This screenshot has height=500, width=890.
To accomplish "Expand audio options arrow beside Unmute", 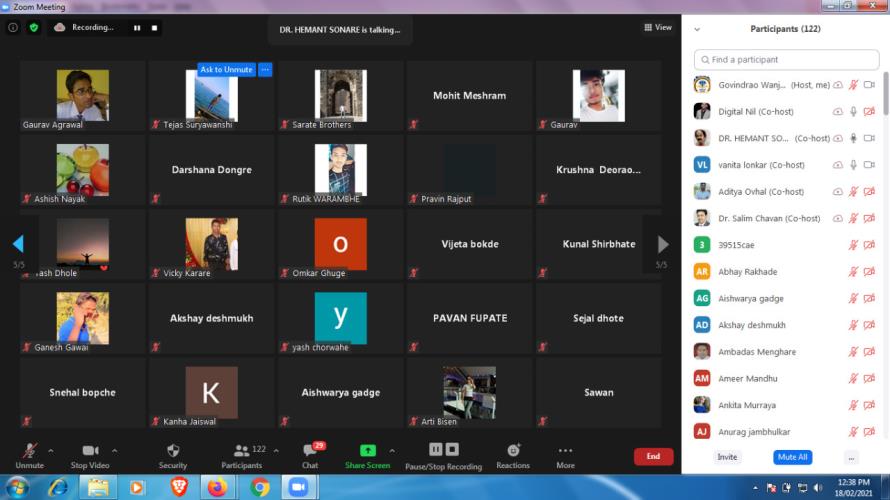I will click(x=51, y=451).
